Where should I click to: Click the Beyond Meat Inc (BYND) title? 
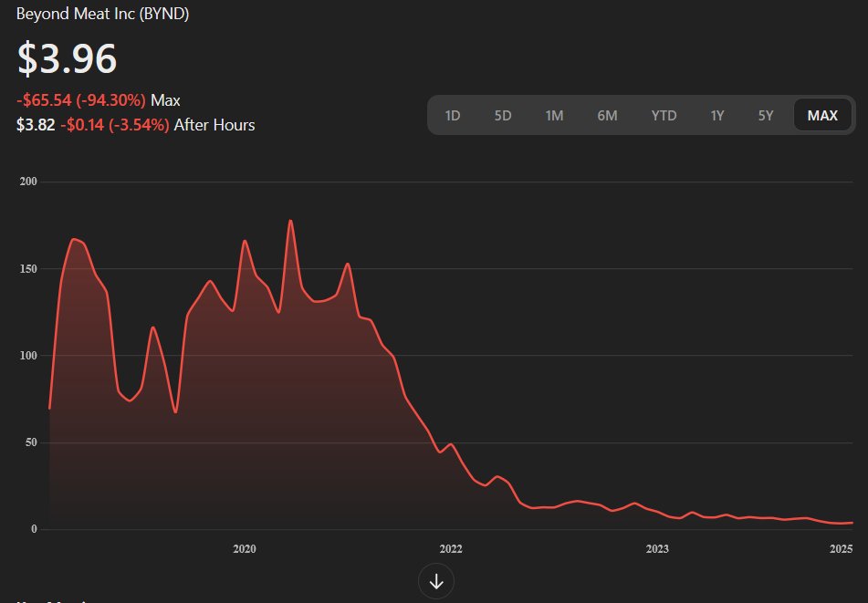click(x=103, y=14)
